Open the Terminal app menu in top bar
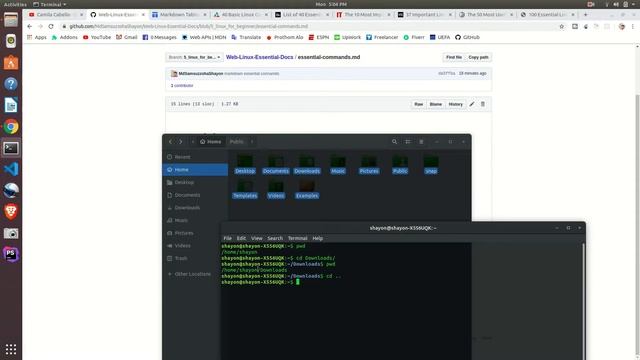Viewport: 640px width, 360px height. pyautogui.click(x=50, y=4)
